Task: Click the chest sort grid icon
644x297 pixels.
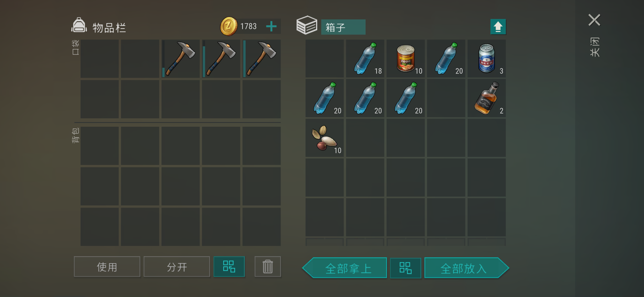Action: pos(405,268)
